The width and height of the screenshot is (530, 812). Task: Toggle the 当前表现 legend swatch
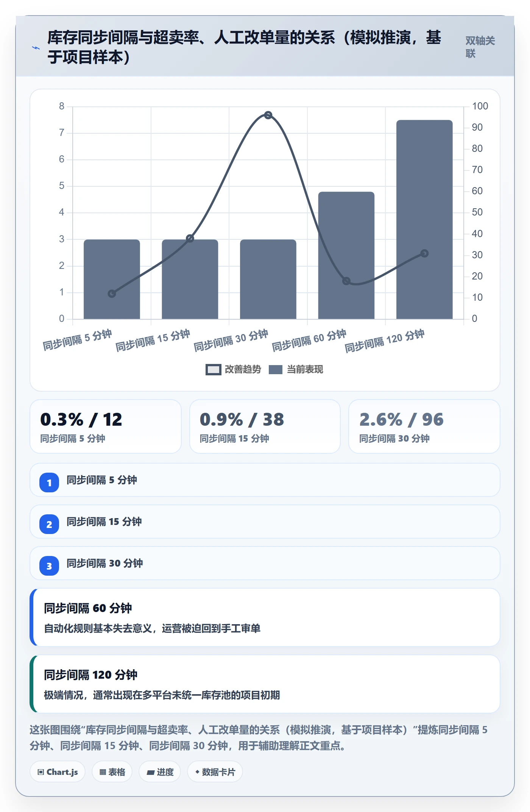point(276,370)
